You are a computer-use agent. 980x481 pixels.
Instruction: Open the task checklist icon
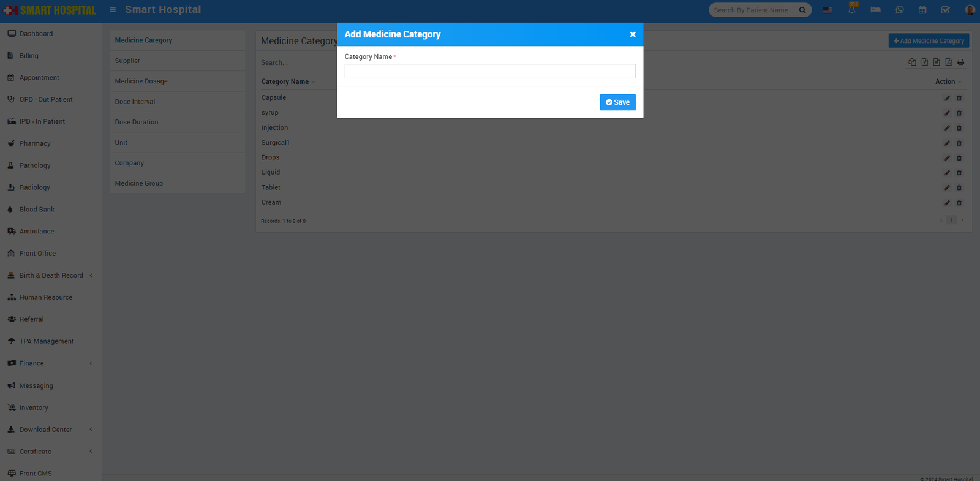(x=945, y=10)
